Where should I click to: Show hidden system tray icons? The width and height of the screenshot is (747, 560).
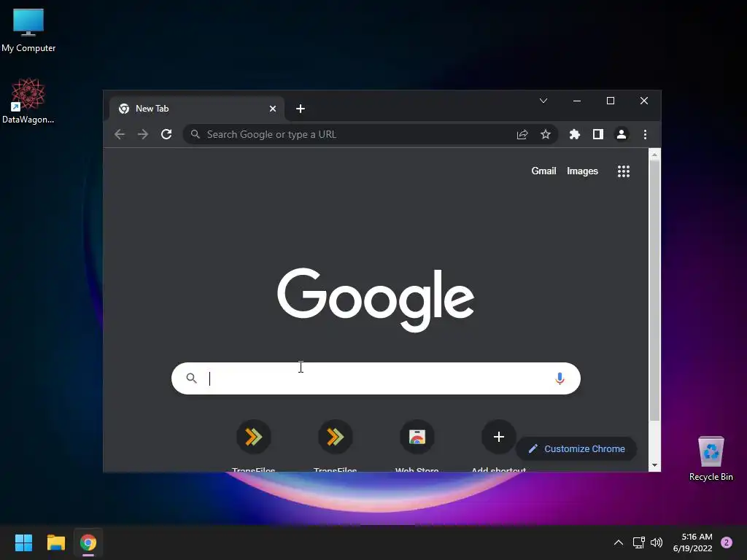[619, 542]
